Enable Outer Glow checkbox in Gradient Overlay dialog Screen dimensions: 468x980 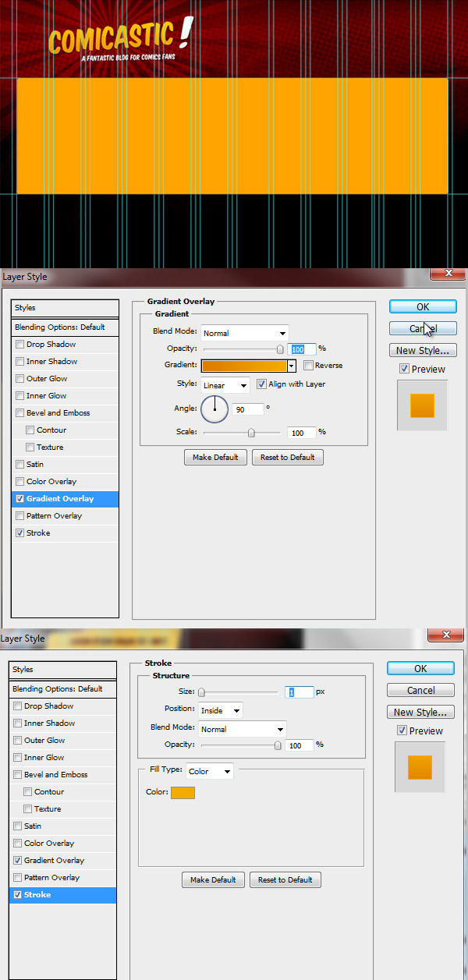click(19, 379)
